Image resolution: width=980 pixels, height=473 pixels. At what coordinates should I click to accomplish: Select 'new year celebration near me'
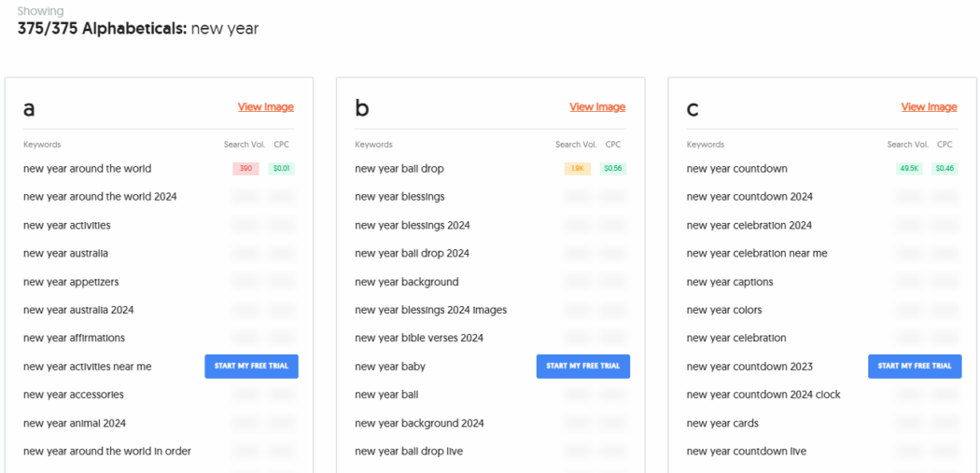(757, 254)
